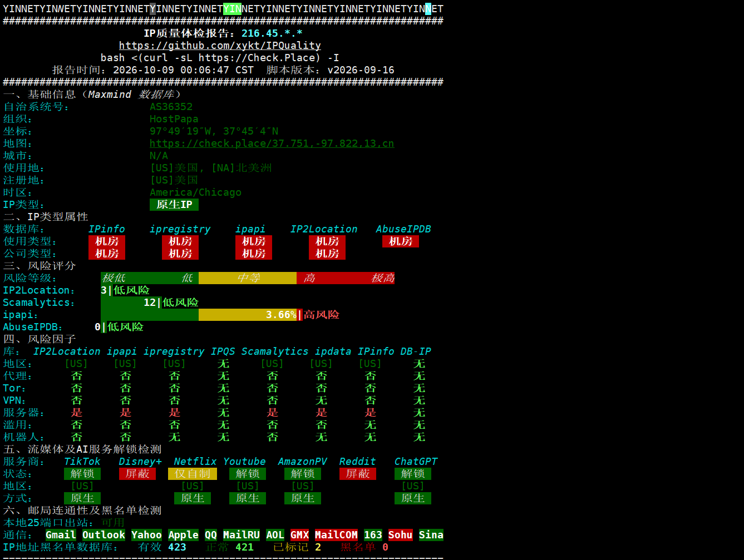Click the coordinates 97°49′19″W value
Viewport: 744px width, 560px height.
point(180,131)
